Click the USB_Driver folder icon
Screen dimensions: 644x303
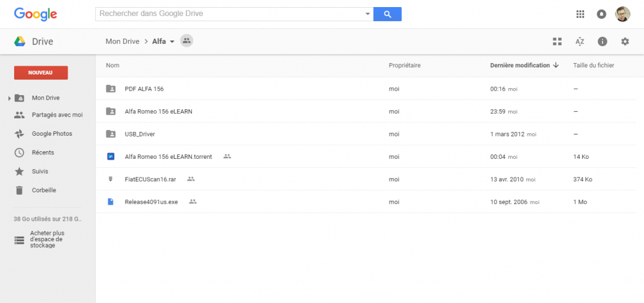111,134
